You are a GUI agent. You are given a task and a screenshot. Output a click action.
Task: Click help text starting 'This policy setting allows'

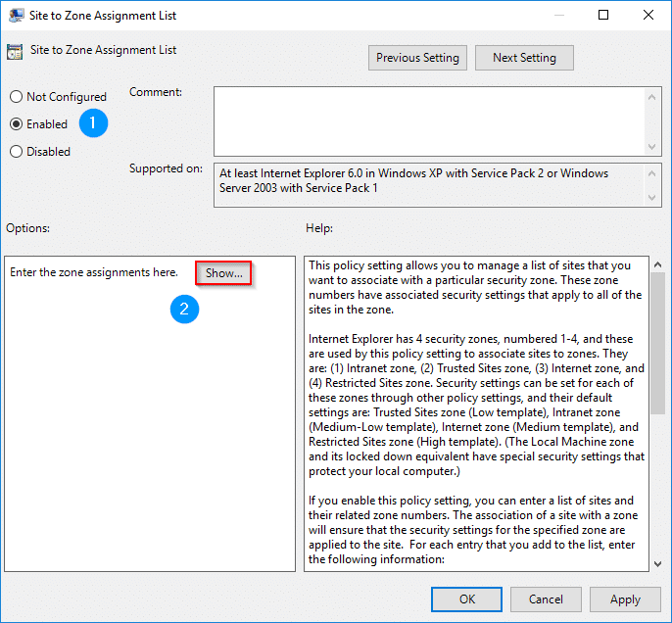[x=475, y=288]
